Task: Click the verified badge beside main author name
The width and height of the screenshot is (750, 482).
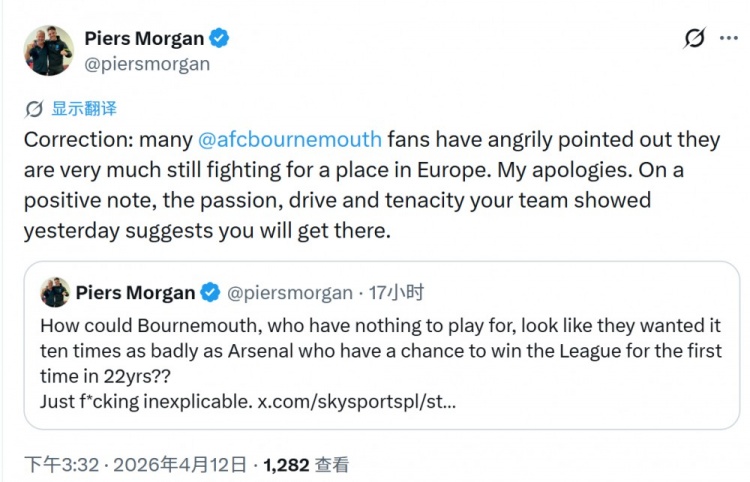Action: coord(220,39)
